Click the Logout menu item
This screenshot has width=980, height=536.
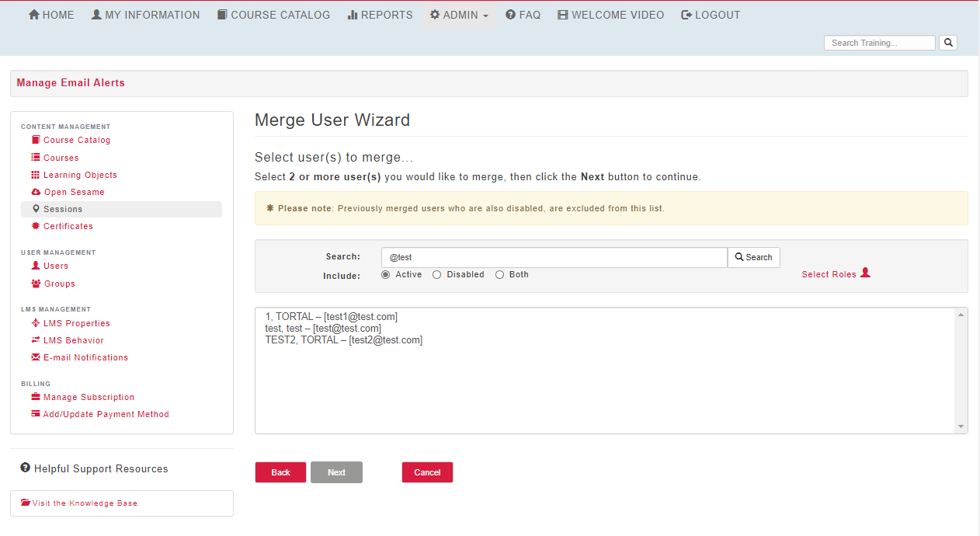711,15
